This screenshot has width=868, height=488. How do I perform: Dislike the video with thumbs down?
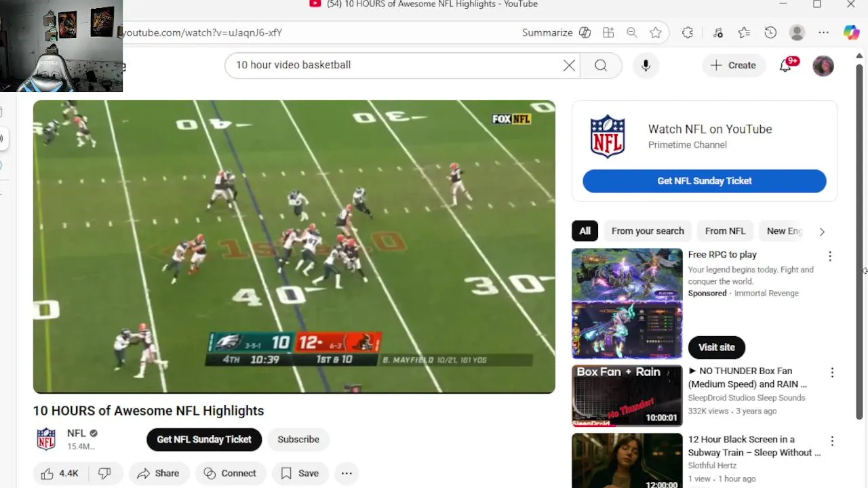point(105,474)
